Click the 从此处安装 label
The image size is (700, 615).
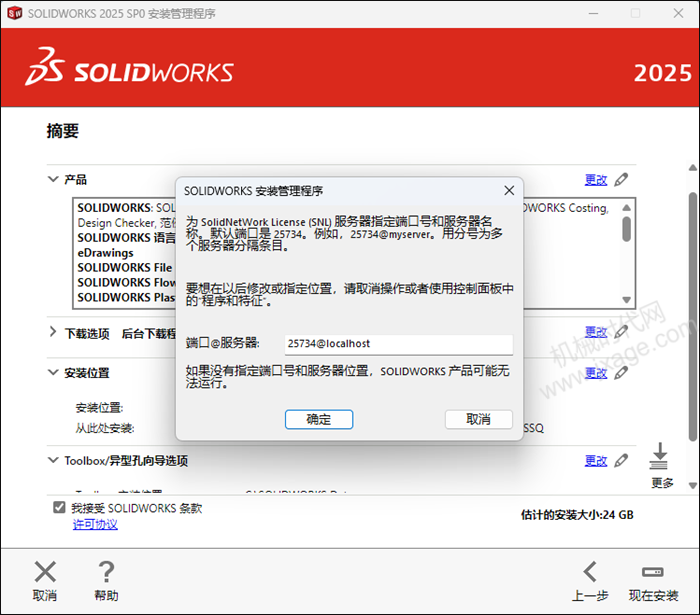tap(105, 428)
